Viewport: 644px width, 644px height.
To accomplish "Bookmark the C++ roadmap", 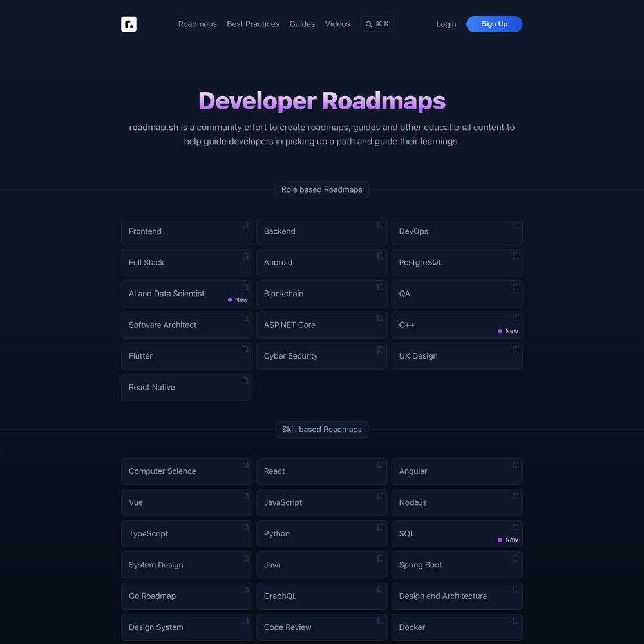I will tap(515, 319).
